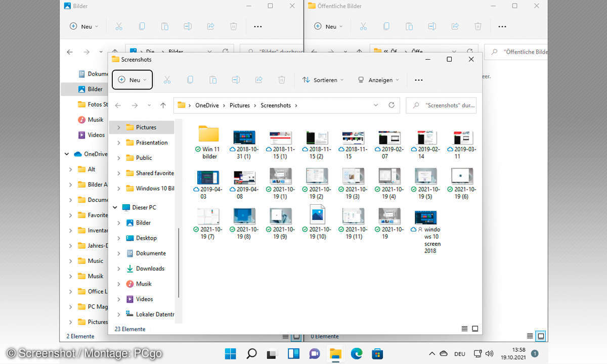This screenshot has height=364, width=607.
Task: Open Neu dropdown in Öffentliche Bilder window
Action: tap(328, 26)
